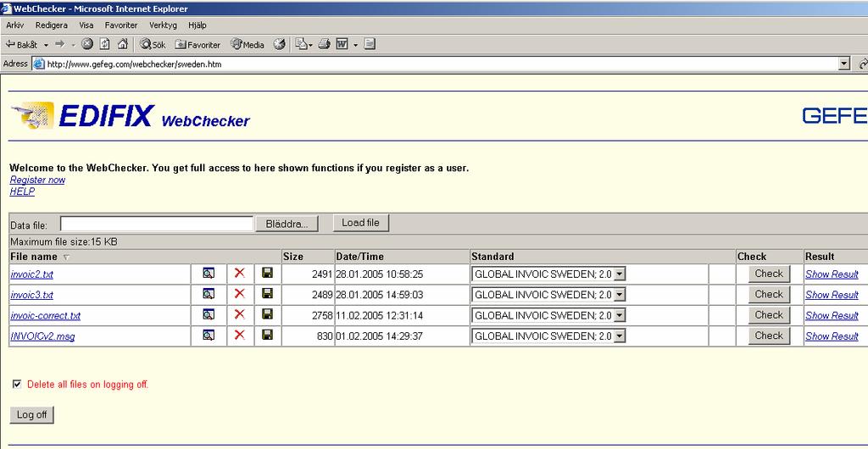
Task: Click the Discuss icon in the toolbar
Action: [370, 44]
